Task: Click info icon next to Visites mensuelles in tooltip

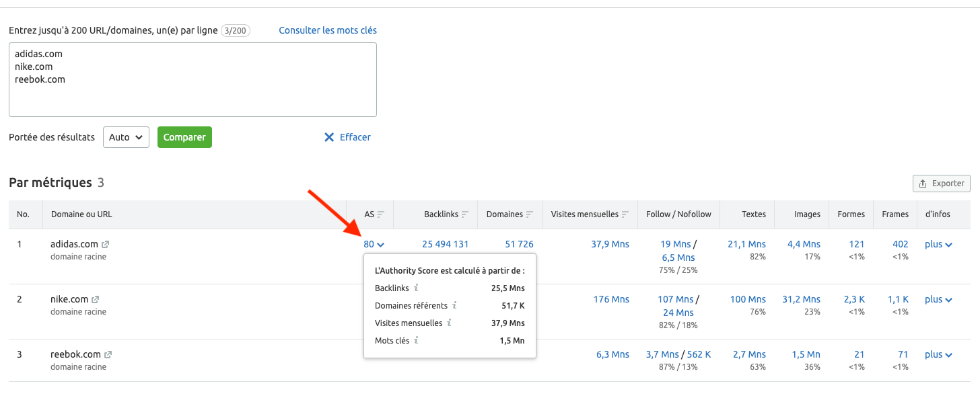Action: pyautogui.click(x=449, y=323)
